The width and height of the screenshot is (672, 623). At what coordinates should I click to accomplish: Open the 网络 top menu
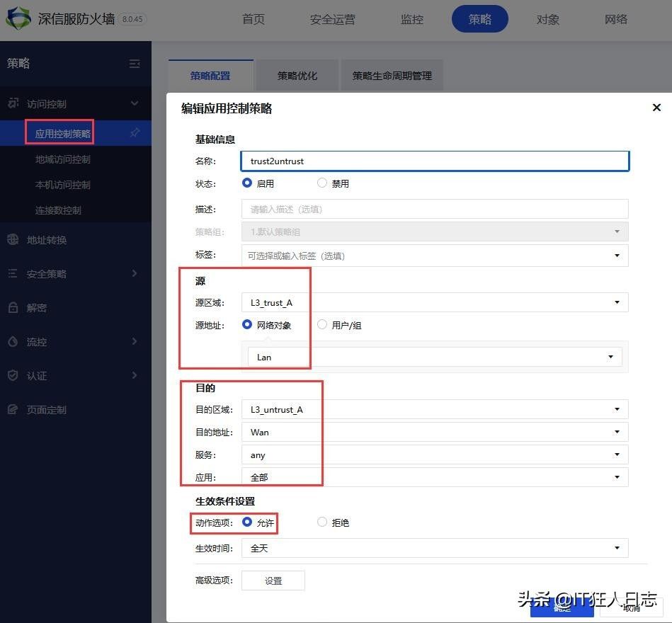[x=616, y=19]
